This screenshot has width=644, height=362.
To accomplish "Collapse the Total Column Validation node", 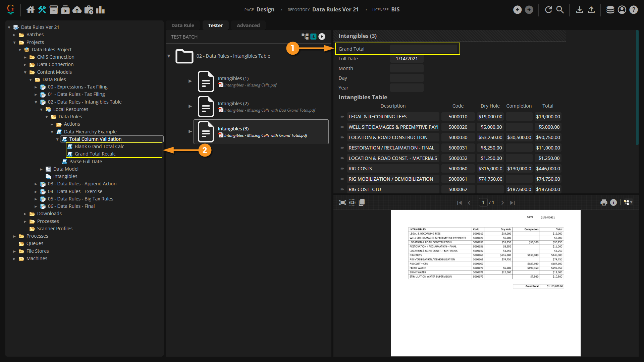I will pyautogui.click(x=57, y=139).
